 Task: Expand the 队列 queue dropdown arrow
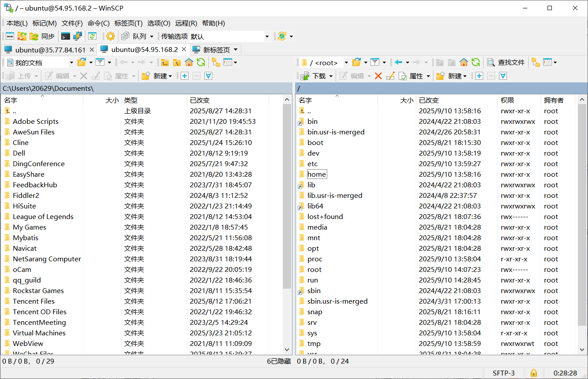coord(152,37)
